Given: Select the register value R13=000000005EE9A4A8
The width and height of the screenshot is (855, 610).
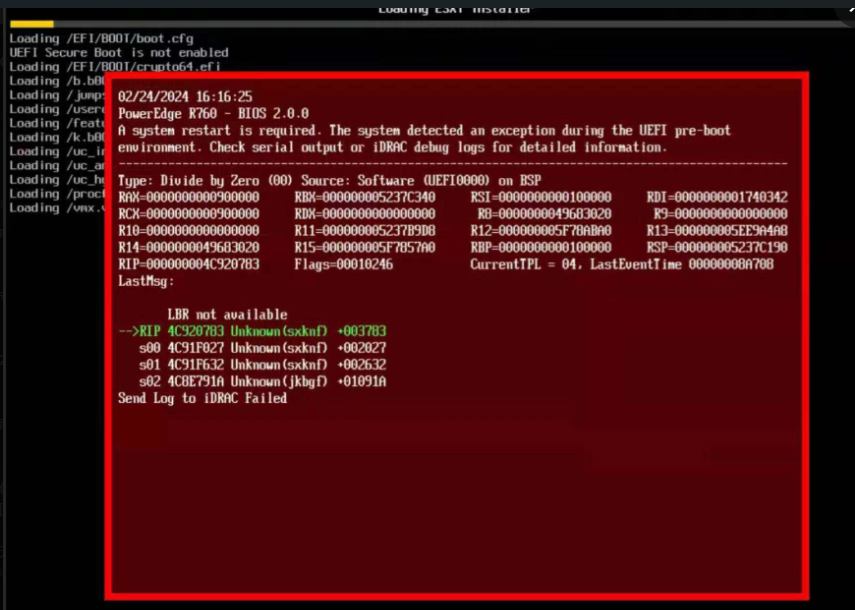Looking at the screenshot, I should pos(717,231).
